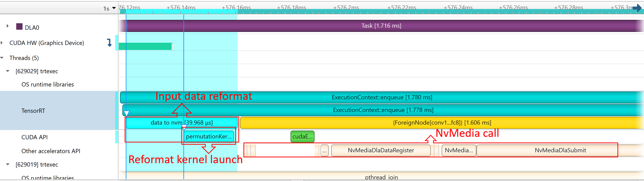Select the ExecutionContext::enqueue [1.780 ms] range
This screenshot has height=181, width=644.
(x=382, y=97)
